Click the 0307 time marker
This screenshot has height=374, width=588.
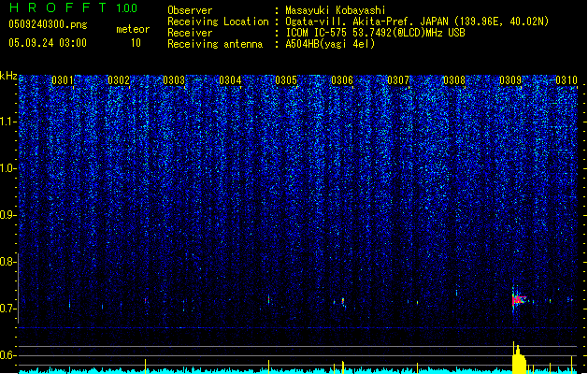pos(398,80)
